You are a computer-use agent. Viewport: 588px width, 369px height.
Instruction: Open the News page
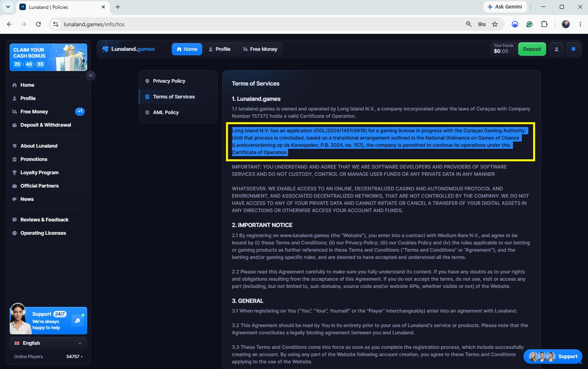[27, 199]
